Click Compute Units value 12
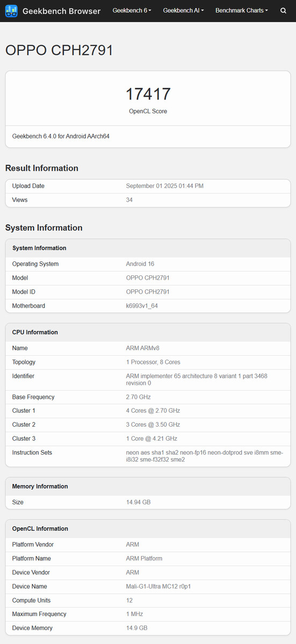 [129, 600]
